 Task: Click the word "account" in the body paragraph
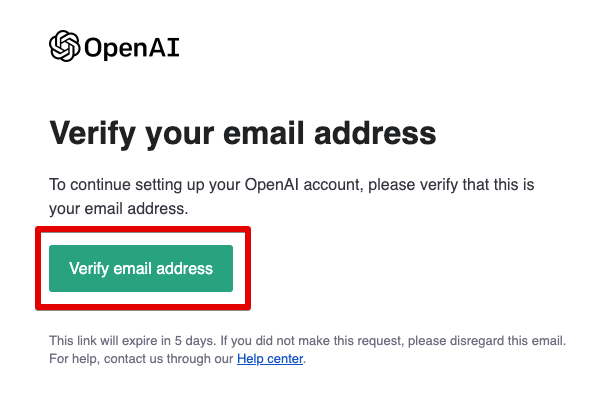[333, 185]
